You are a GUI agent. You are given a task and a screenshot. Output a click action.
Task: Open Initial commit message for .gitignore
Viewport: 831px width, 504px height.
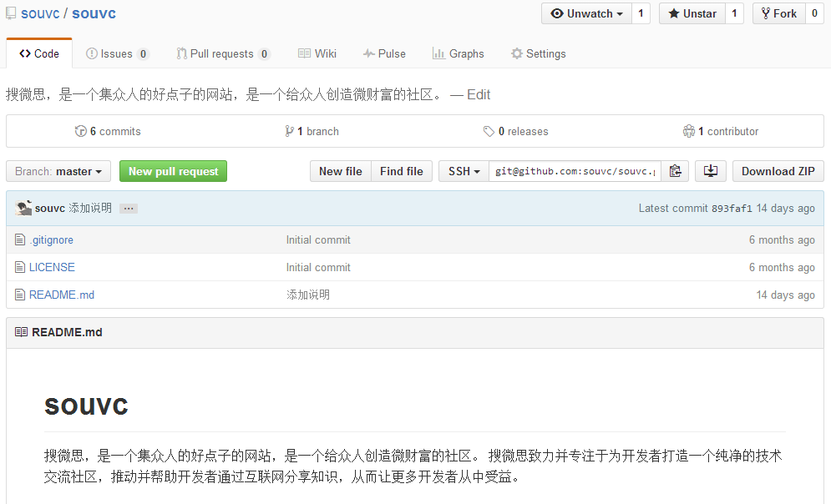tap(318, 239)
